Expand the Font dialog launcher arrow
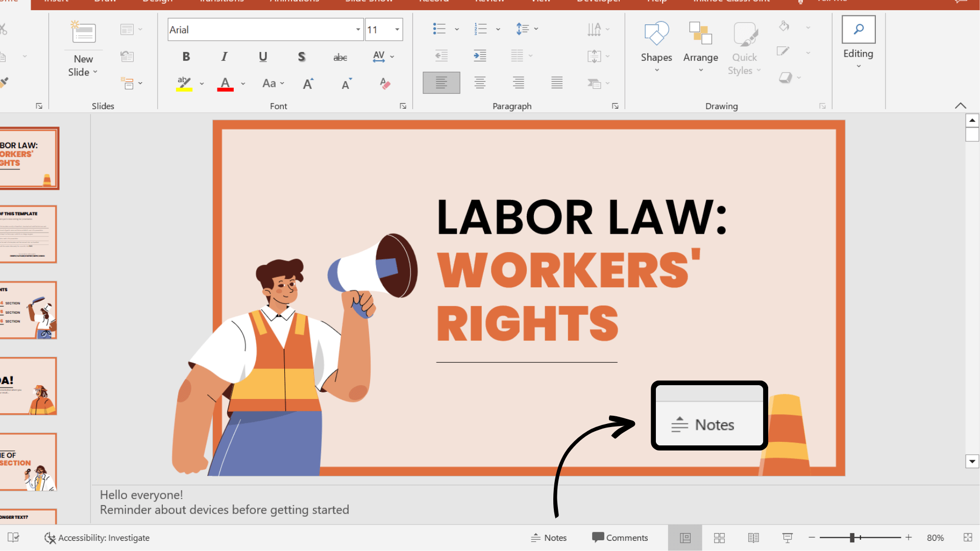The height and width of the screenshot is (551, 980). click(403, 106)
